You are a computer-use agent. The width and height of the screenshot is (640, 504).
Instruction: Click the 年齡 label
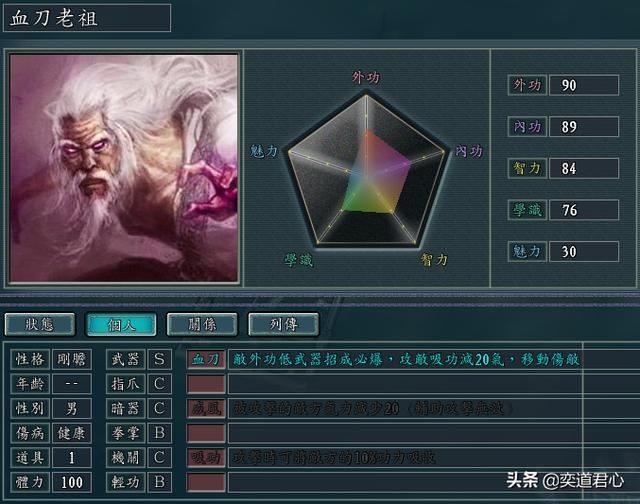pyautogui.click(x=30, y=384)
